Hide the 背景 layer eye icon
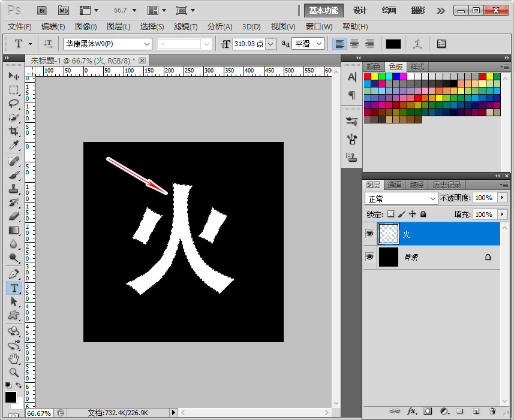The height and width of the screenshot is (420, 514). click(370, 257)
